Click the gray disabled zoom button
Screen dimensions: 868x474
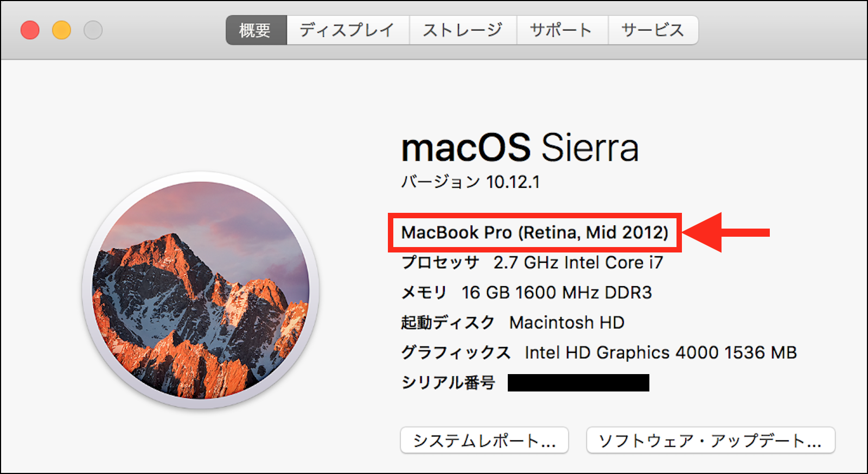(x=93, y=30)
